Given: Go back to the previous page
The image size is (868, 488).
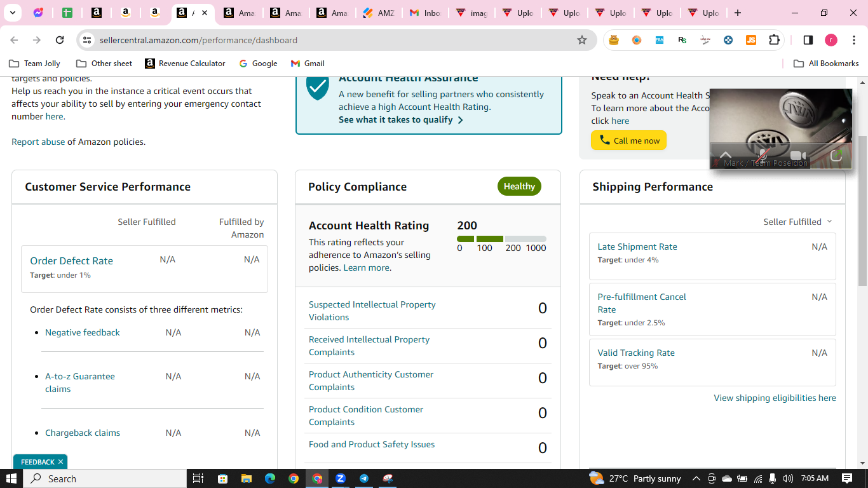Looking at the screenshot, I should 14,40.
